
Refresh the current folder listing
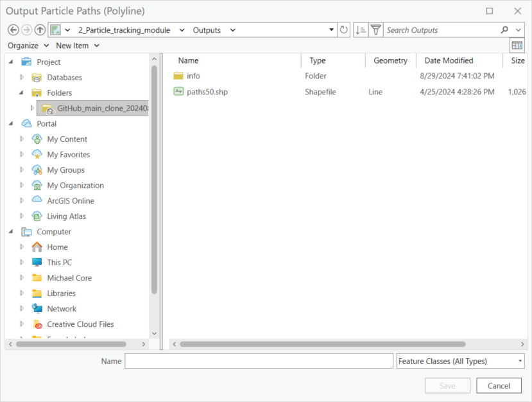point(344,30)
